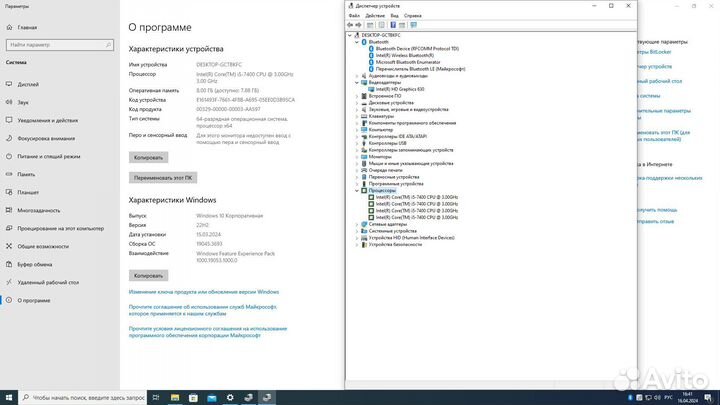
Task: Click the Back arrow in Device Manager toolbar
Action: (x=350, y=25)
